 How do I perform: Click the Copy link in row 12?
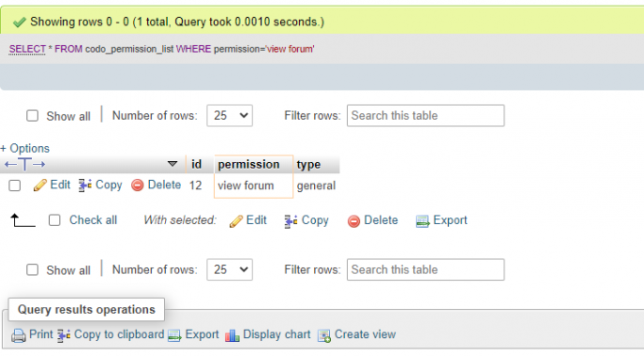pos(108,185)
